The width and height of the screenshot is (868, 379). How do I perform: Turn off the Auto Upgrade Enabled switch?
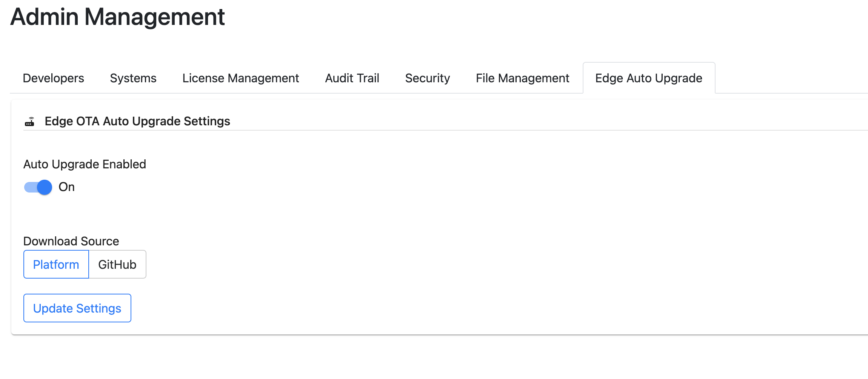pyautogui.click(x=38, y=187)
